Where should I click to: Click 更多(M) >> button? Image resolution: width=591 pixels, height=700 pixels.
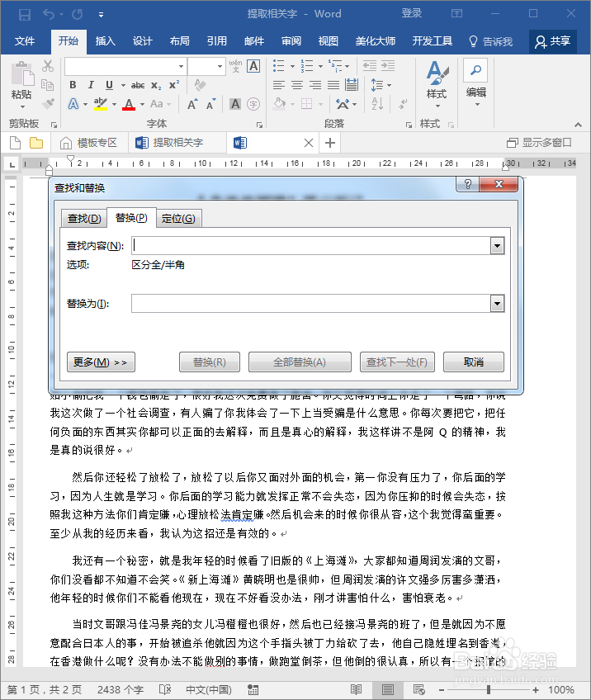pos(101,362)
